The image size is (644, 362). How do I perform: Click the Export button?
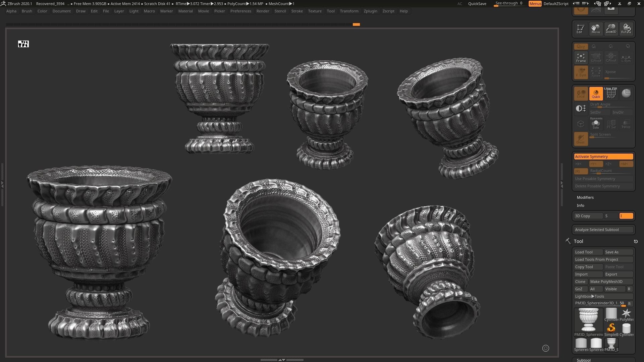[619, 274]
